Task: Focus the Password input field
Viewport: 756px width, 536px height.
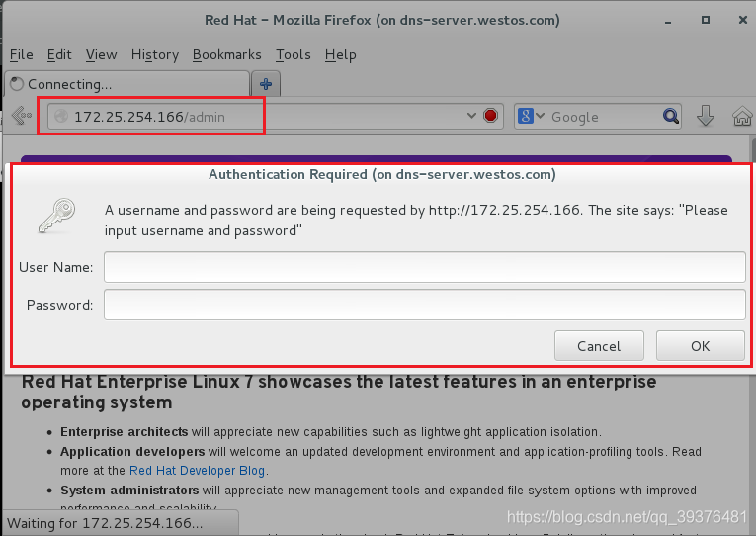Action: (x=425, y=305)
